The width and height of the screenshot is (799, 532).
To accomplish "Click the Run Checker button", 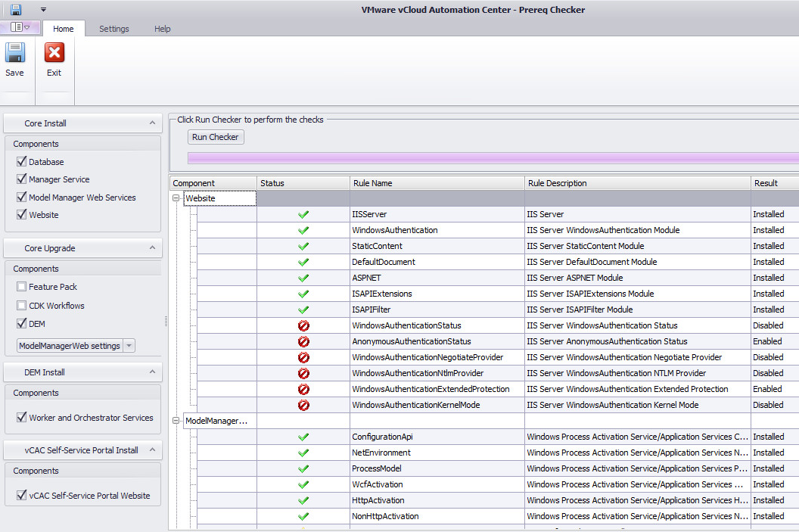I will click(x=216, y=137).
